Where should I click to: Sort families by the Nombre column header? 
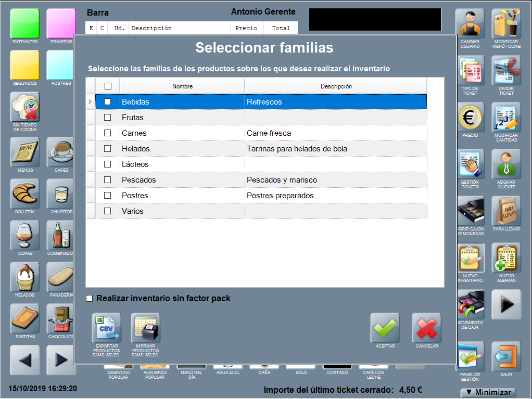[182, 86]
